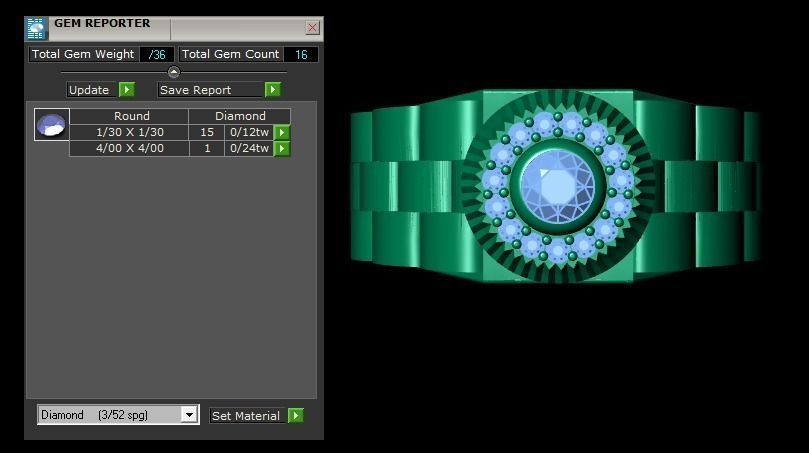Viewport: 809px width, 453px height.
Task: Click Total Gem Count value 16
Action: click(x=301, y=54)
